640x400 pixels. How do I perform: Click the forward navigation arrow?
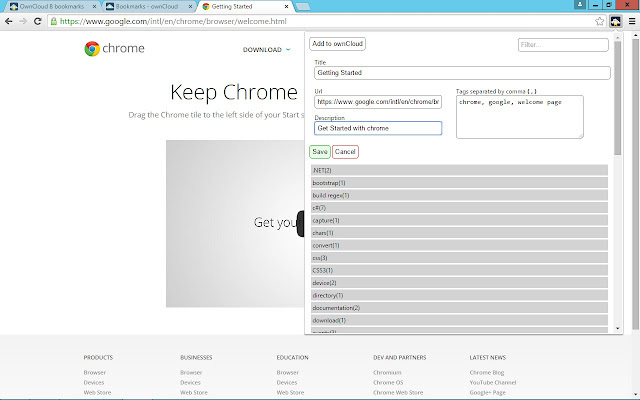coord(23,21)
